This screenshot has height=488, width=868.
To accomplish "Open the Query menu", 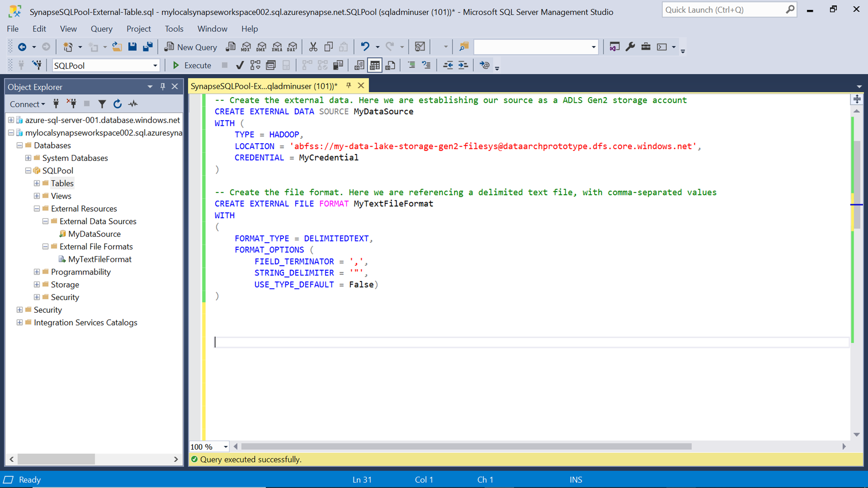I will 101,29.
